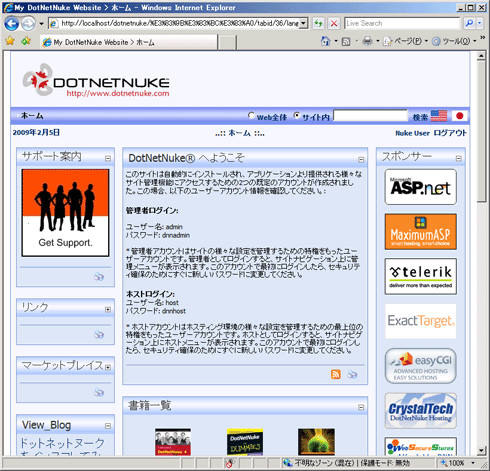Image resolution: width=490 pixels, height=471 pixels.
Task: Select the Web全体 search radio button
Action: click(251, 115)
